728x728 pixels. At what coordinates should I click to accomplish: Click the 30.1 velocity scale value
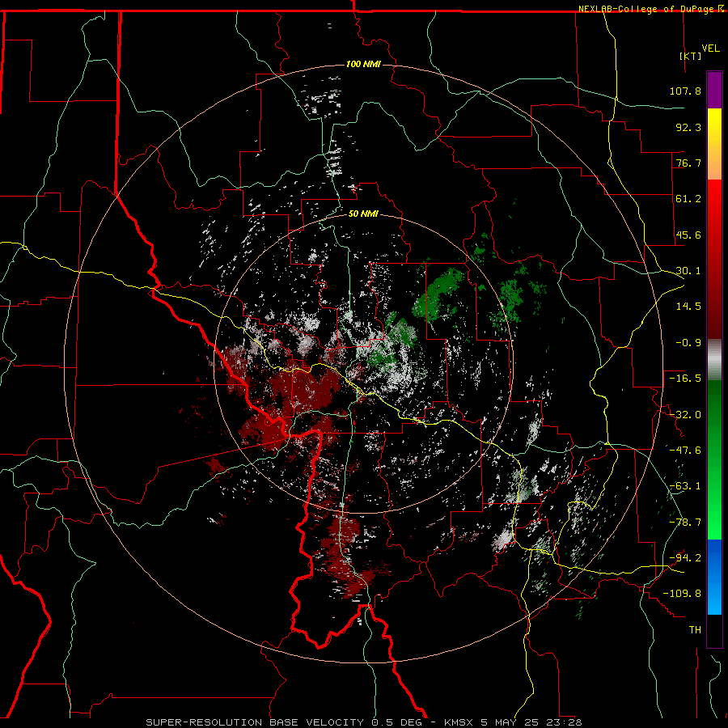[688, 271]
